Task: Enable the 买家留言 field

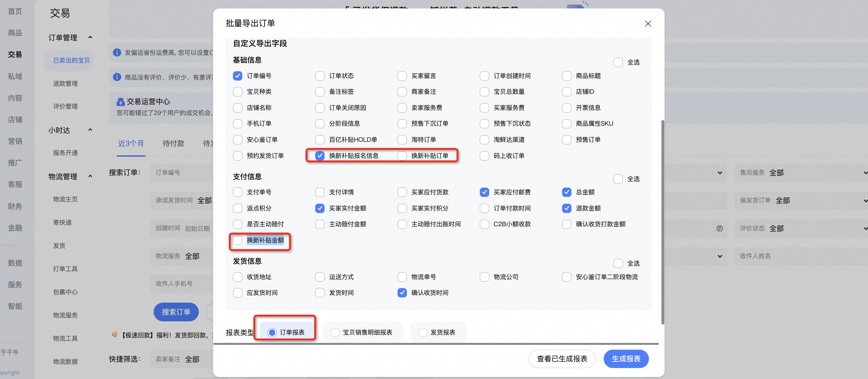Action: click(402, 76)
